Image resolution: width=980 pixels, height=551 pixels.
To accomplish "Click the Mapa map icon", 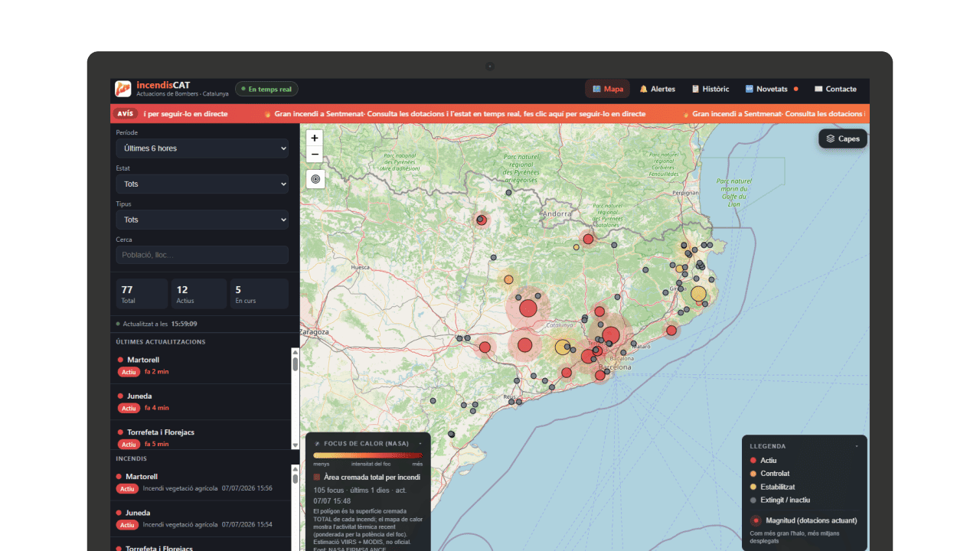I will point(596,89).
